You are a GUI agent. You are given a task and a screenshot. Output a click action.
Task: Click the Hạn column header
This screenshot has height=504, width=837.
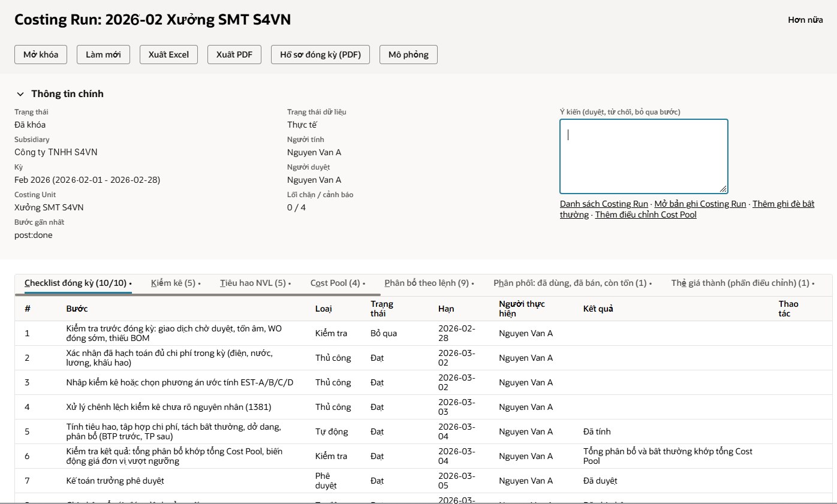[x=446, y=309]
